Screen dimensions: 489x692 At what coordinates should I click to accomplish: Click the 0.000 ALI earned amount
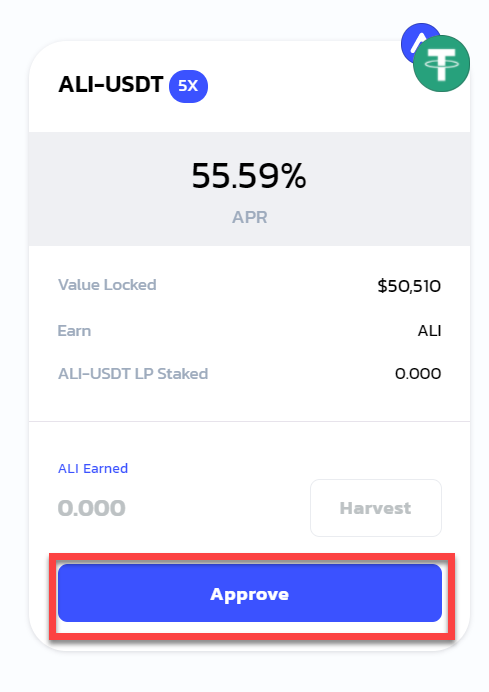[x=92, y=508]
